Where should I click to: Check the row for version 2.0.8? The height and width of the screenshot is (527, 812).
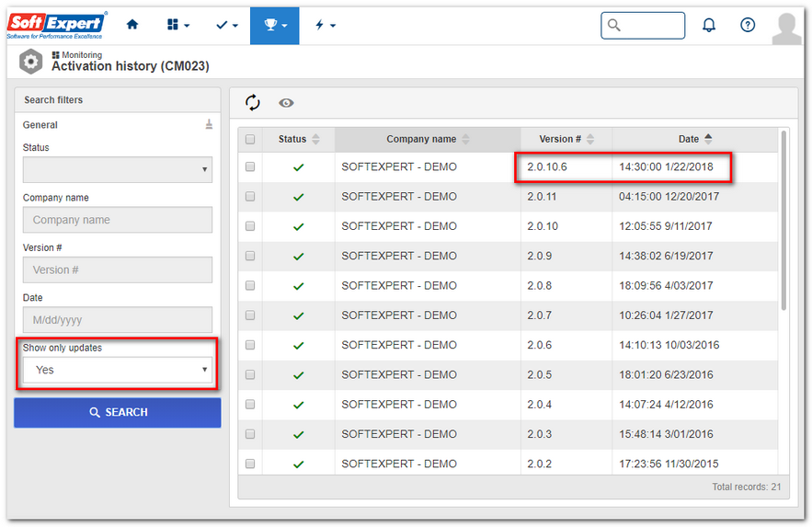pyautogui.click(x=250, y=285)
